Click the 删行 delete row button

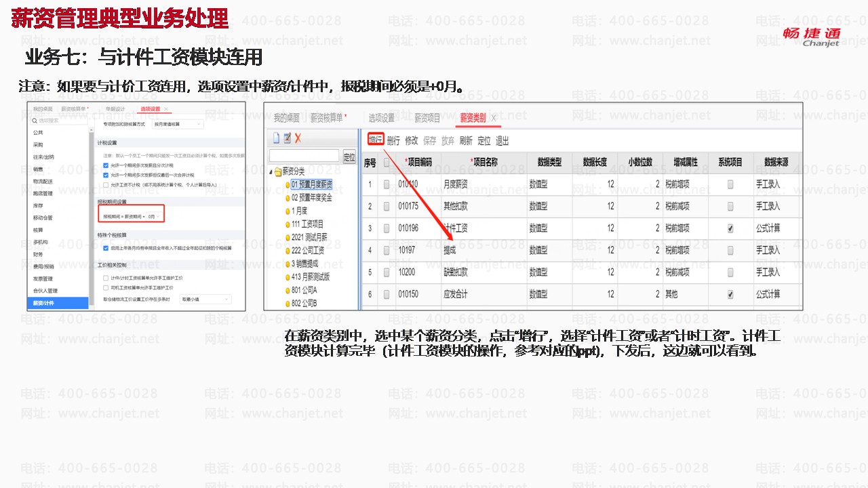[x=393, y=141]
